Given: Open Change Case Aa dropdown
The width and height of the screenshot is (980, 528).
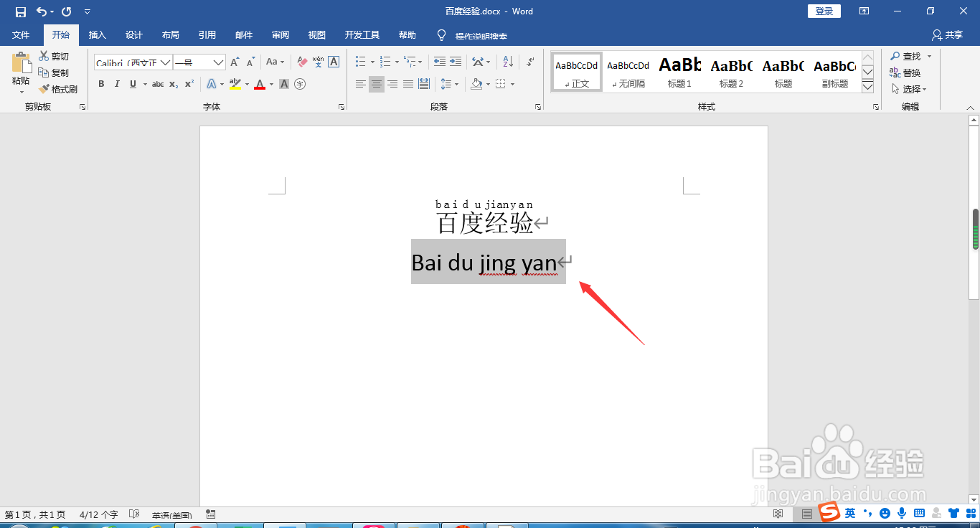Looking at the screenshot, I should pyautogui.click(x=275, y=62).
